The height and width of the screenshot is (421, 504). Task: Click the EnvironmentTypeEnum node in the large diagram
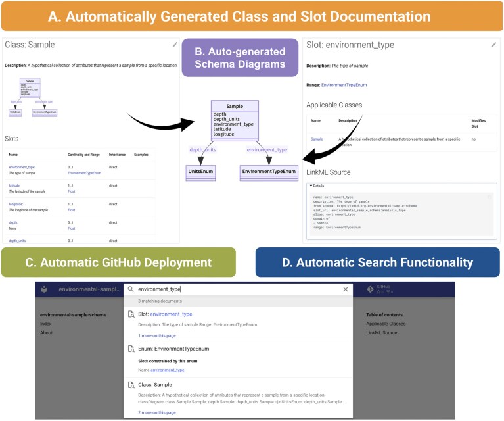click(269, 173)
